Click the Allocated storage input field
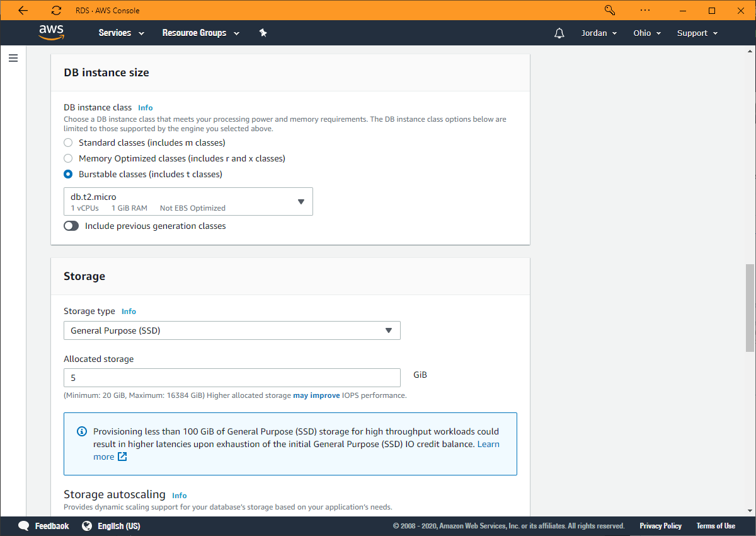Image resolution: width=756 pixels, height=536 pixels. (x=232, y=377)
